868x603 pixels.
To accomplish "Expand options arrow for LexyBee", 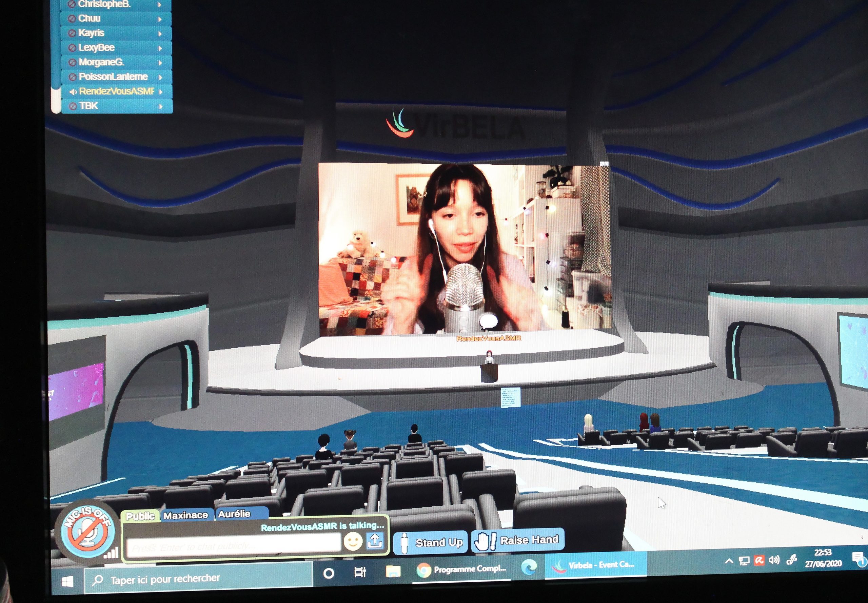I will coord(160,48).
